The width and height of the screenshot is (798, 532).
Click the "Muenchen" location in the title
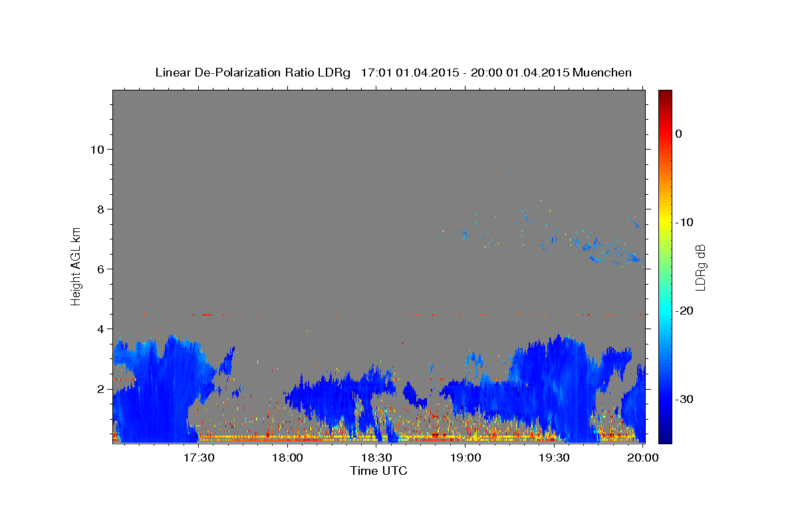(x=602, y=72)
